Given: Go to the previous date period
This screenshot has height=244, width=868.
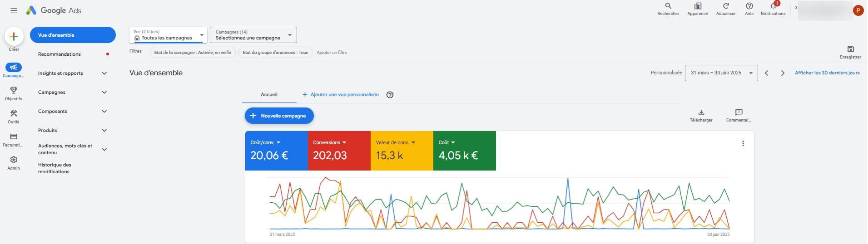Looking at the screenshot, I should (767, 73).
